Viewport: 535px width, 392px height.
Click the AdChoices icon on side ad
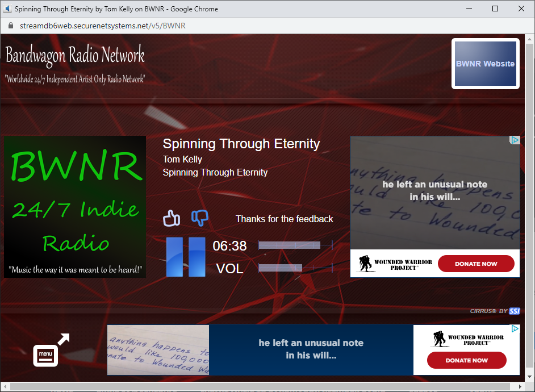[515, 140]
